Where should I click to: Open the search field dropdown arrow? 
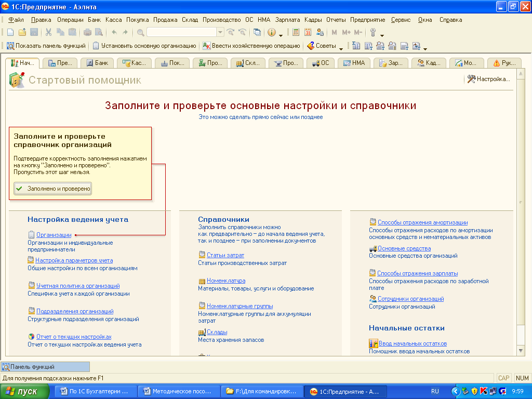[220, 32]
